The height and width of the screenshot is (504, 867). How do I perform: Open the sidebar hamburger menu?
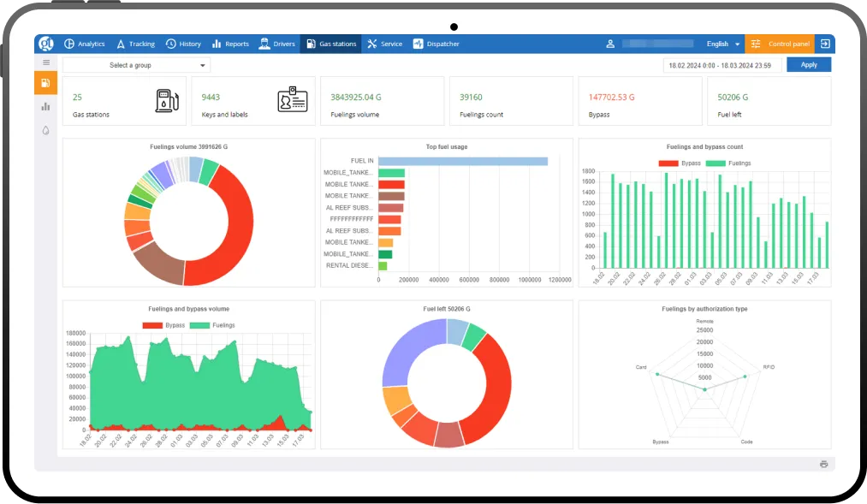[x=45, y=62]
